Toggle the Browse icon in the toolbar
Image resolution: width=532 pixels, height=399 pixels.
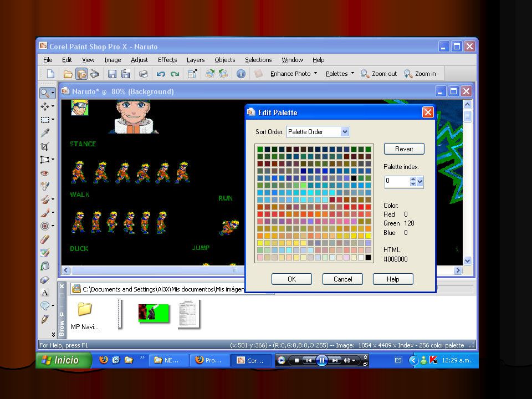tap(81, 74)
